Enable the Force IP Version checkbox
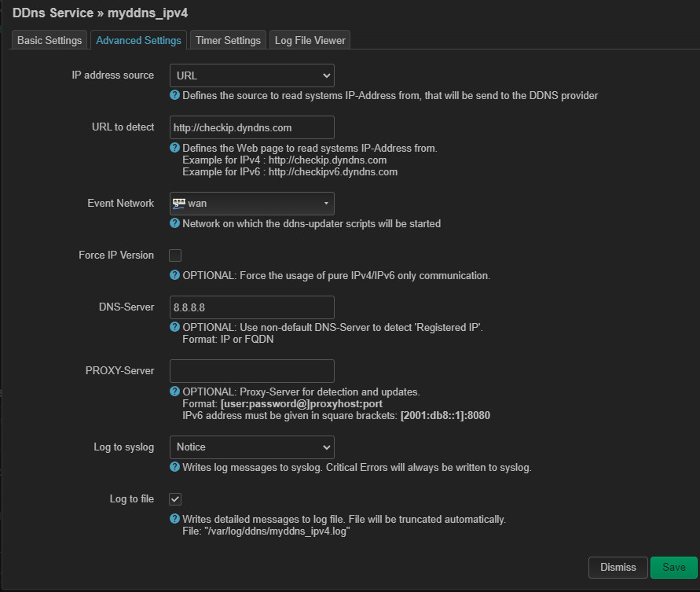This screenshot has height=592, width=700. (175, 256)
